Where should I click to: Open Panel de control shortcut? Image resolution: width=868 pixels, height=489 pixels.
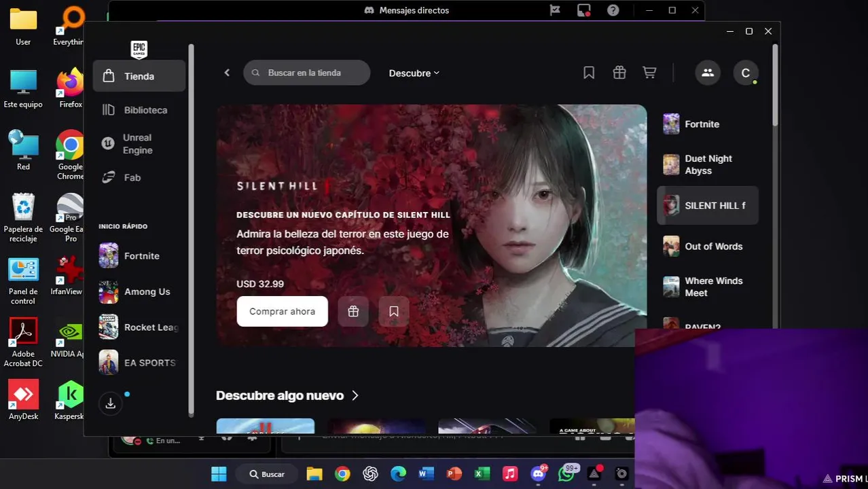(23, 281)
